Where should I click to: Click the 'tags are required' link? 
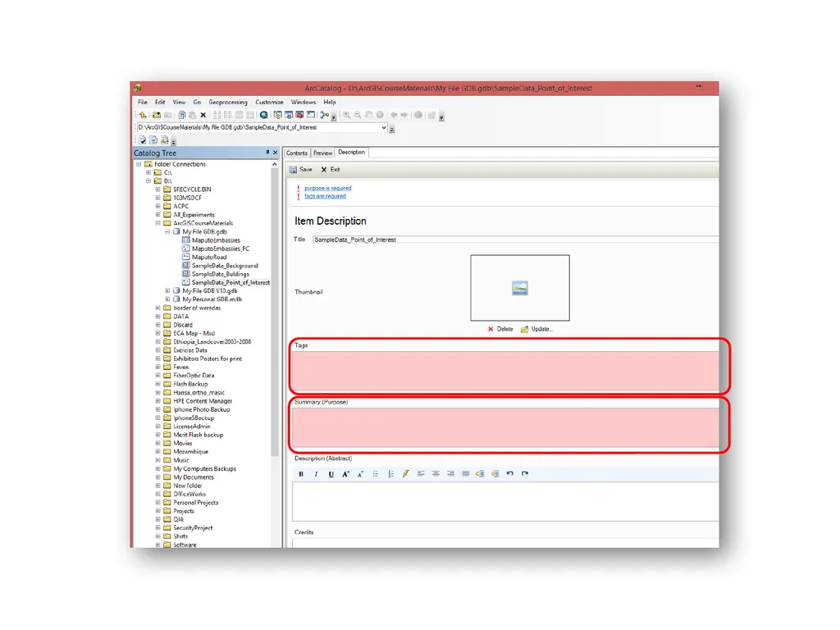[x=325, y=196]
